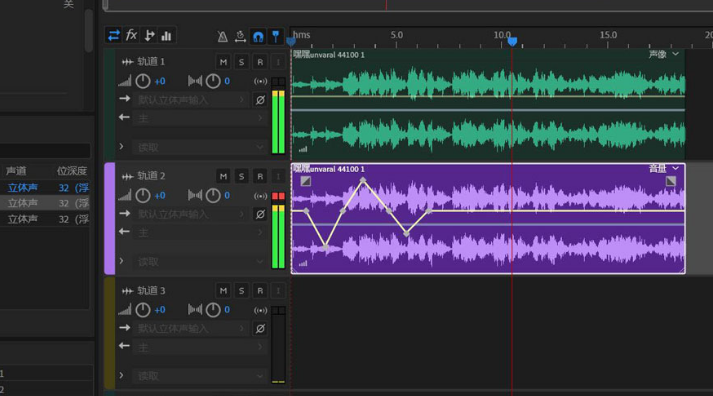This screenshot has width=713, height=396.
Task: Toggle sum to mono on 轨道 1
Action: (260, 81)
